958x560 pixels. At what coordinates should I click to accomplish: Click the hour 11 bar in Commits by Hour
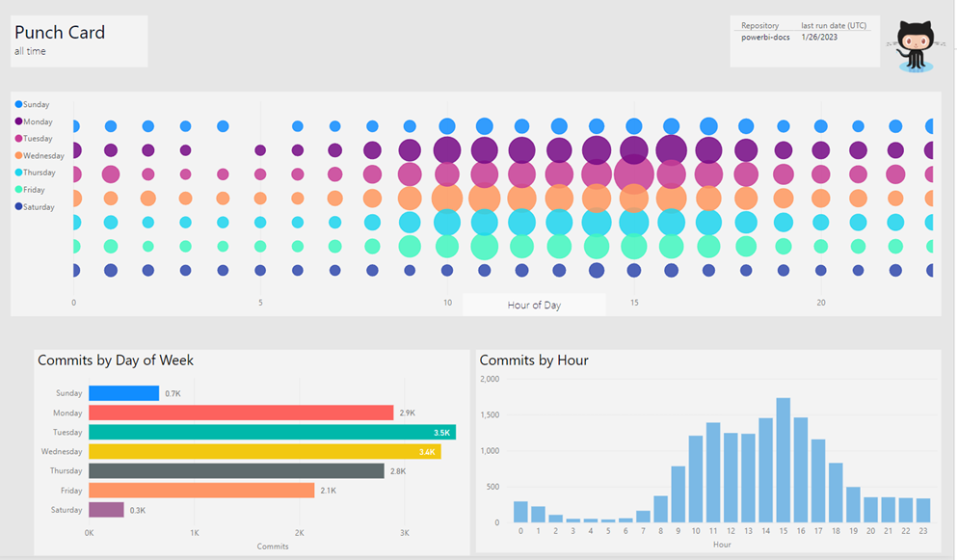[x=713, y=472]
